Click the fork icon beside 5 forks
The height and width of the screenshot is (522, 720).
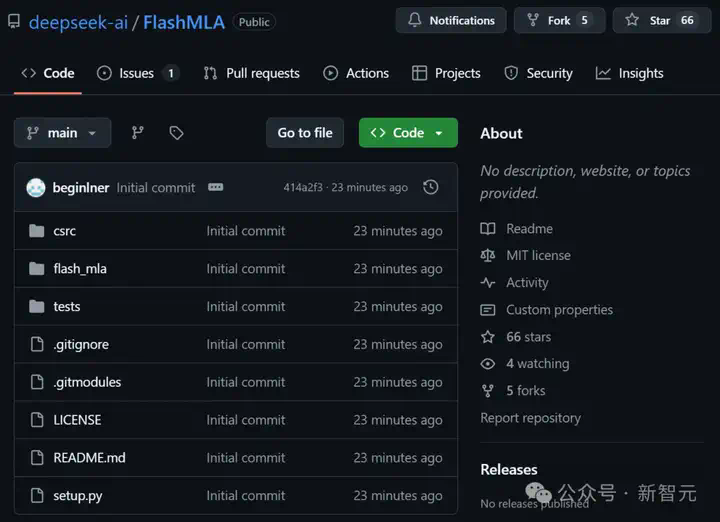488,391
